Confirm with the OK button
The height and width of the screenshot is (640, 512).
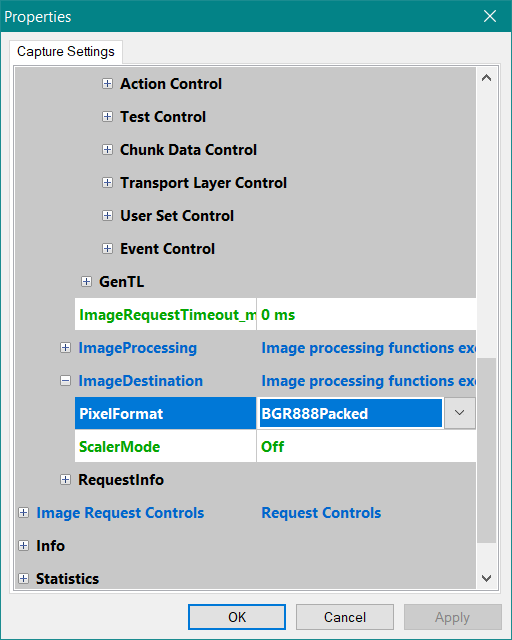click(237, 617)
